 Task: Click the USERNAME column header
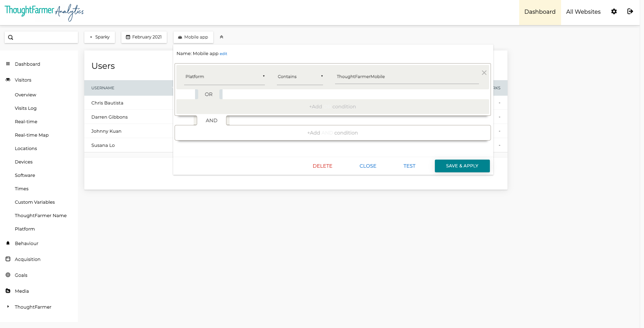(103, 88)
